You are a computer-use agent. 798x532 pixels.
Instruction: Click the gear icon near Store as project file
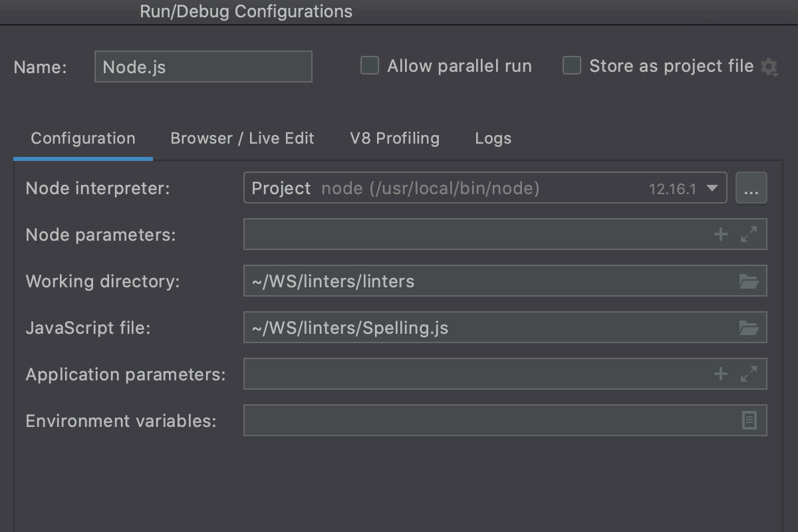pyautogui.click(x=770, y=66)
